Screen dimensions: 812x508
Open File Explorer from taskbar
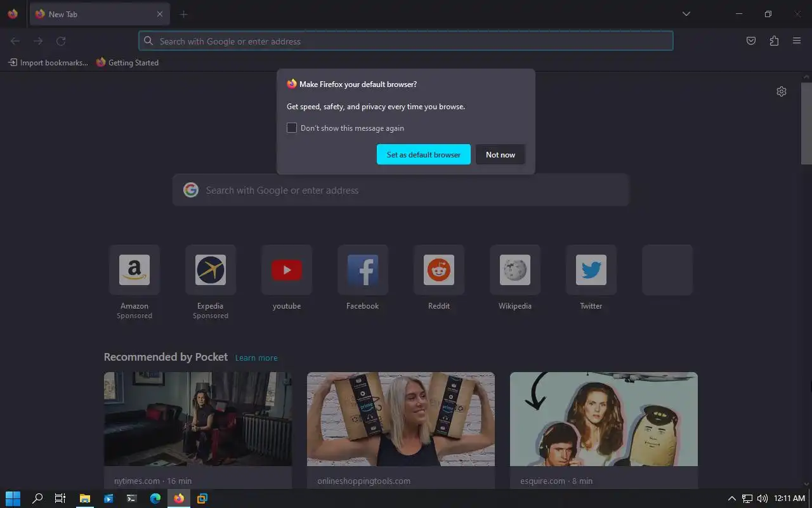click(x=84, y=498)
